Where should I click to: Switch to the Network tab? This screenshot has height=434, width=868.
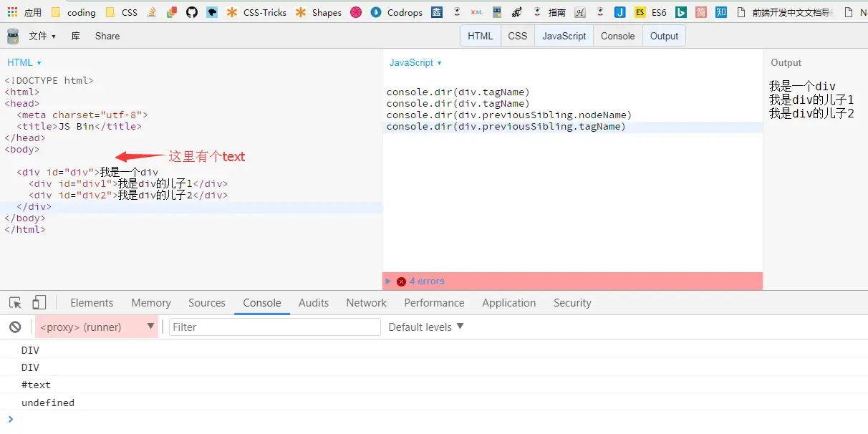[x=367, y=303]
